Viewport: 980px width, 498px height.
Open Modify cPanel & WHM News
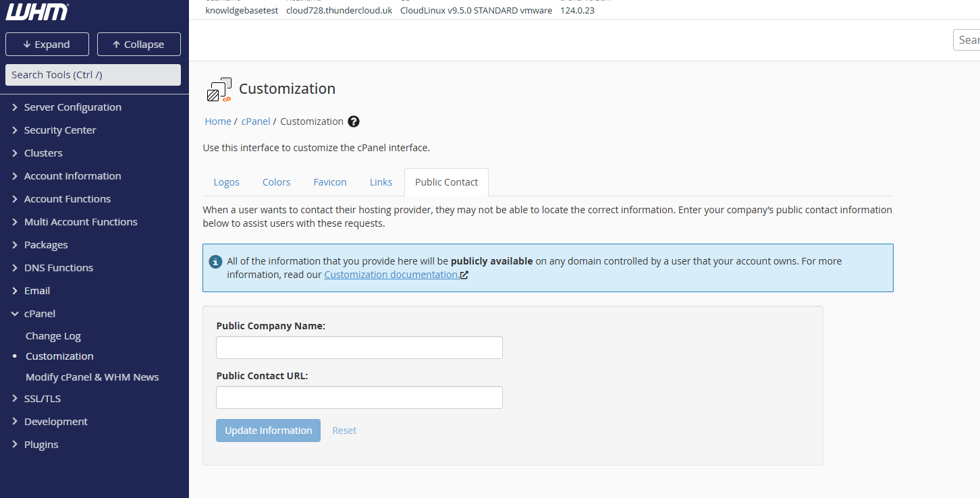(x=92, y=377)
